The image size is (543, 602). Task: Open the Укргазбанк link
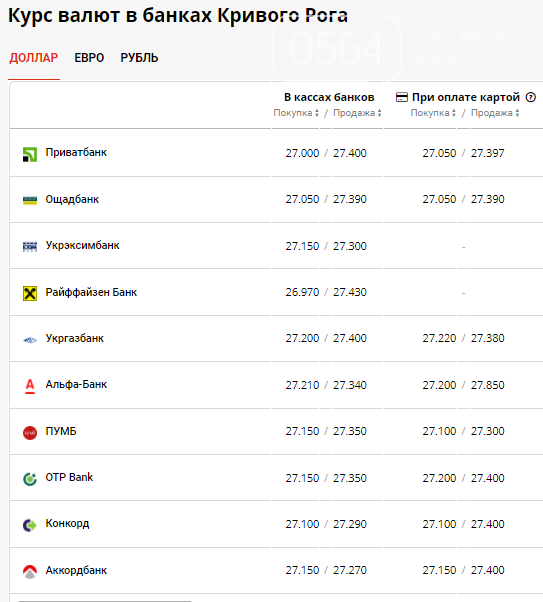point(75,338)
